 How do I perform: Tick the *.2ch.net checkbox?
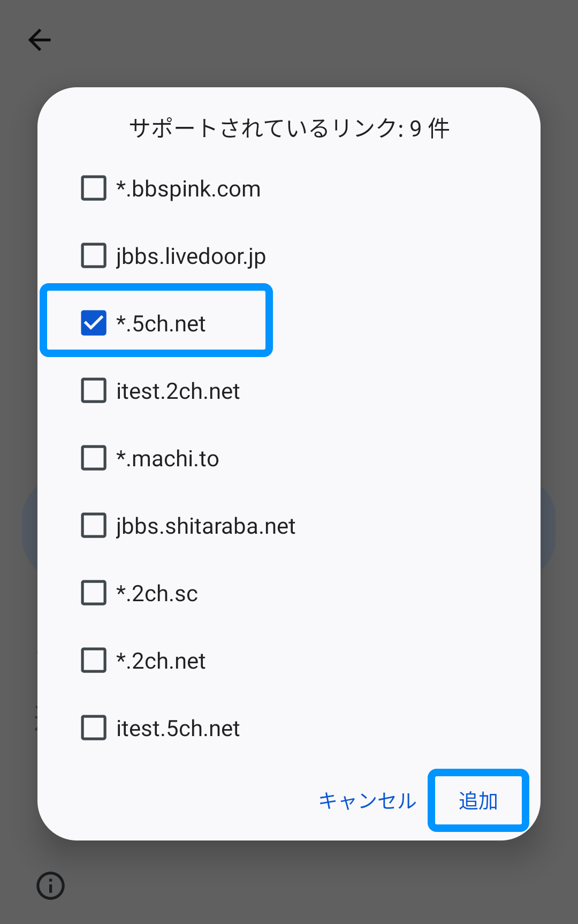94,660
